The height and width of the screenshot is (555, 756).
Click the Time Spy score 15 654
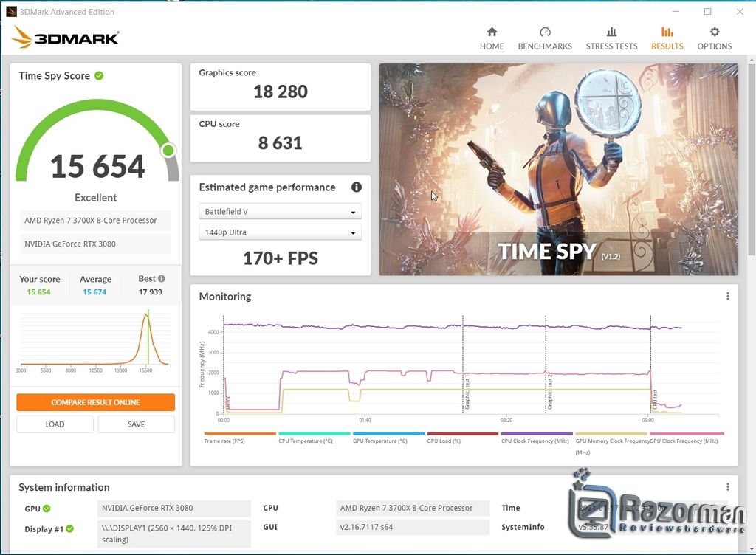pyautogui.click(x=97, y=166)
